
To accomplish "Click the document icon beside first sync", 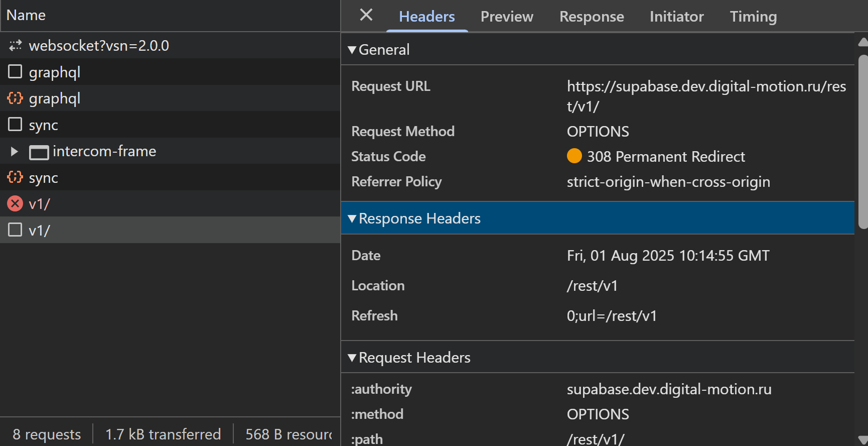I will tap(15, 124).
